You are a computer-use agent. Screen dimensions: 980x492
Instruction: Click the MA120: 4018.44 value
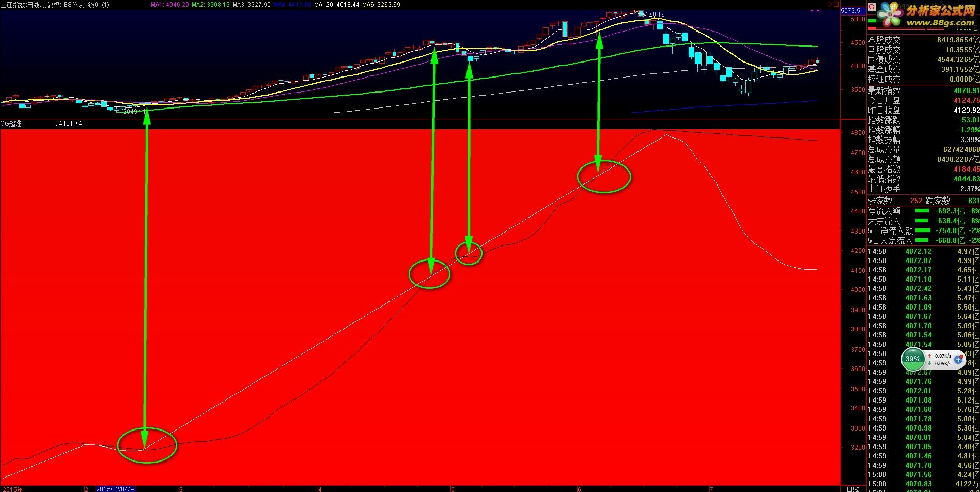[337, 4]
